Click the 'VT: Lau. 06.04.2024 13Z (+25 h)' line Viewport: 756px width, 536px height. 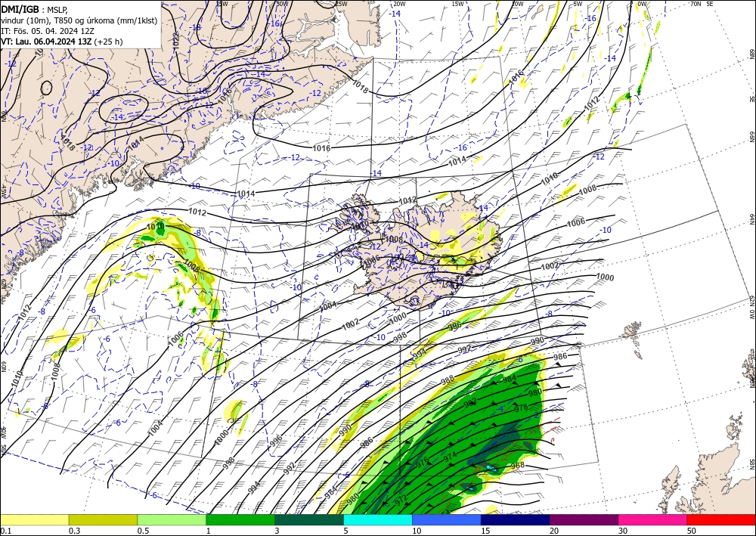coord(62,42)
